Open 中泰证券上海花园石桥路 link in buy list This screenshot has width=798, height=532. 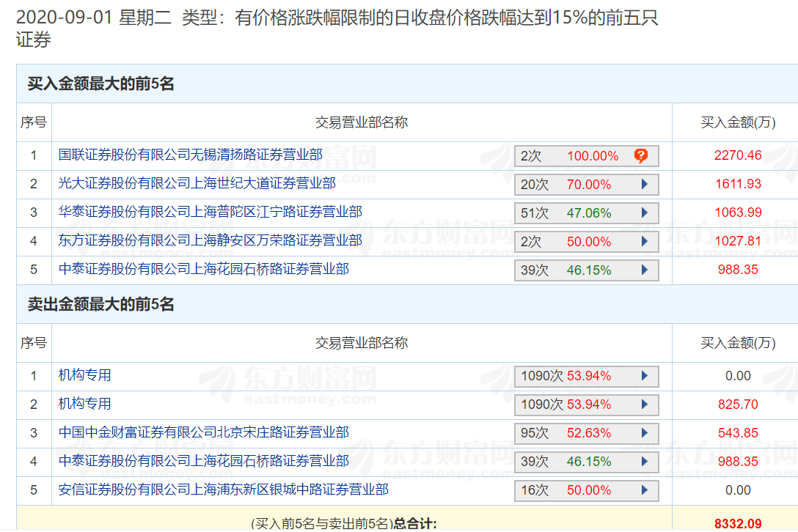click(204, 268)
